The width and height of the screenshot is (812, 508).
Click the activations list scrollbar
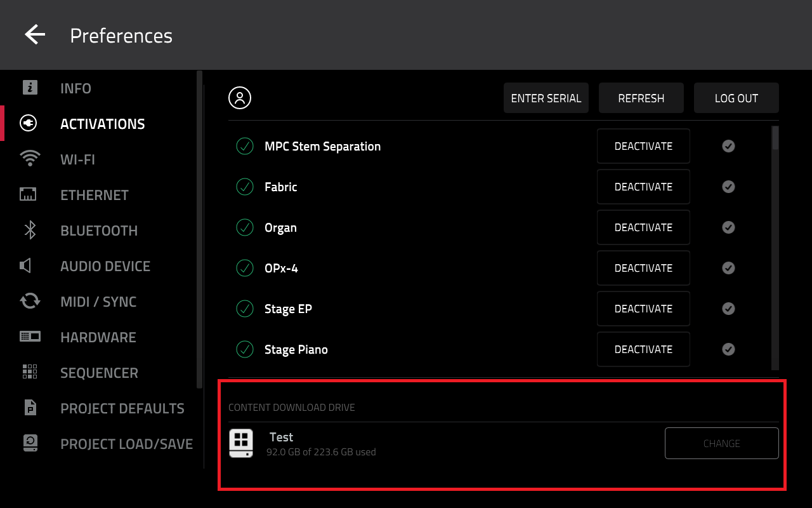pyautogui.click(x=775, y=138)
